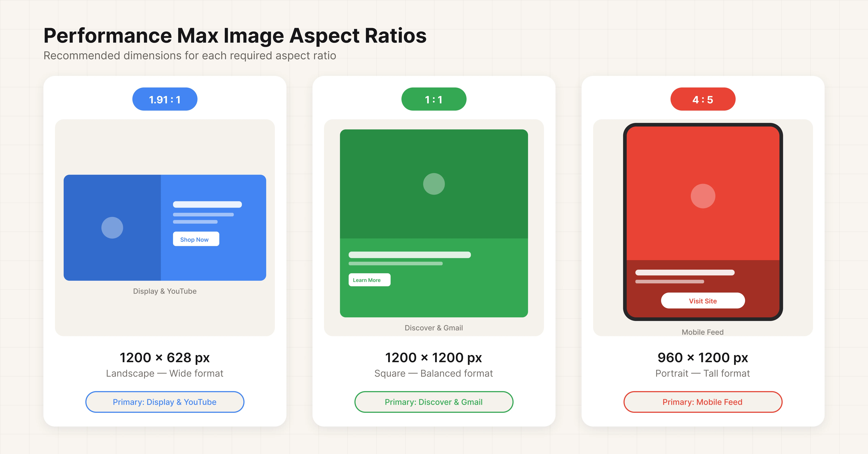Click the red 4 : 5 ratio badge
This screenshot has height=454, width=868.
[703, 99]
